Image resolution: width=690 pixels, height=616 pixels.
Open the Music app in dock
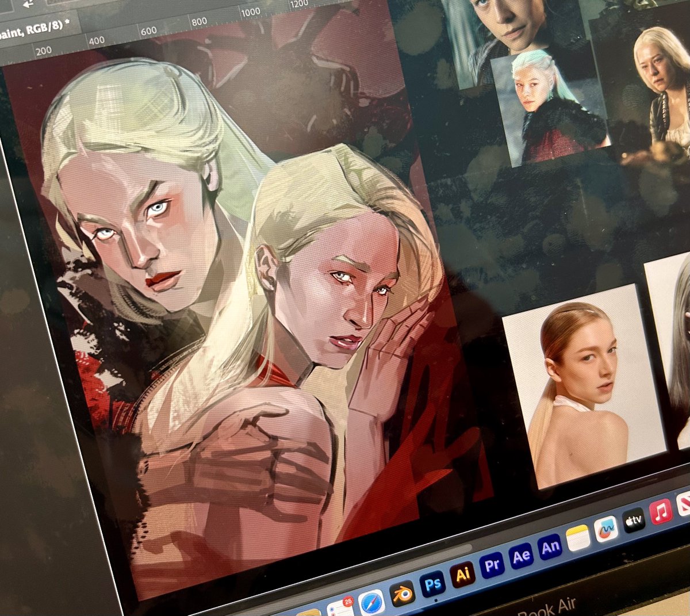click(x=660, y=511)
